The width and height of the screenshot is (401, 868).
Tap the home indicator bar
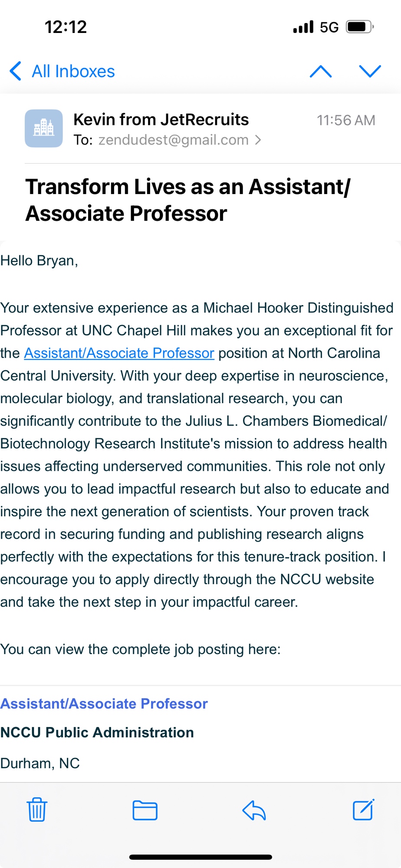pyautogui.click(x=200, y=857)
